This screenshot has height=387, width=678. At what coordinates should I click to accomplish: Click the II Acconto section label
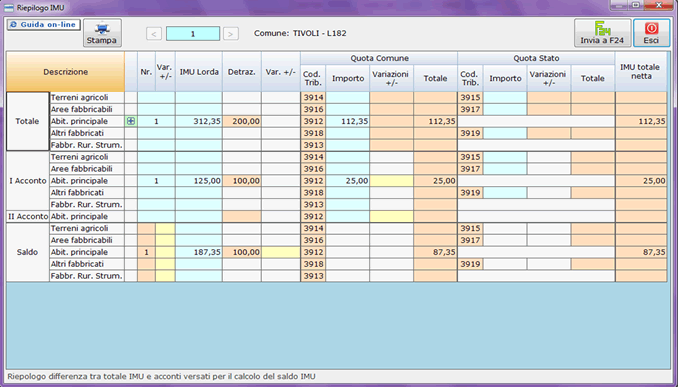point(28,216)
